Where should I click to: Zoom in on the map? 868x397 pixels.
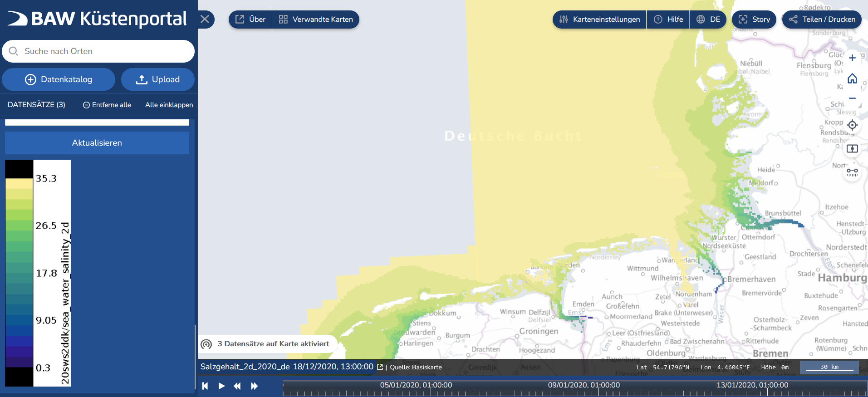coord(852,58)
